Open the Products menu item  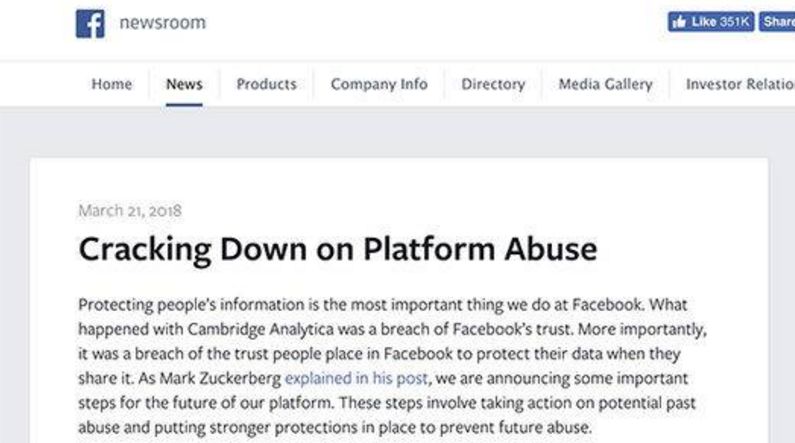point(266,84)
